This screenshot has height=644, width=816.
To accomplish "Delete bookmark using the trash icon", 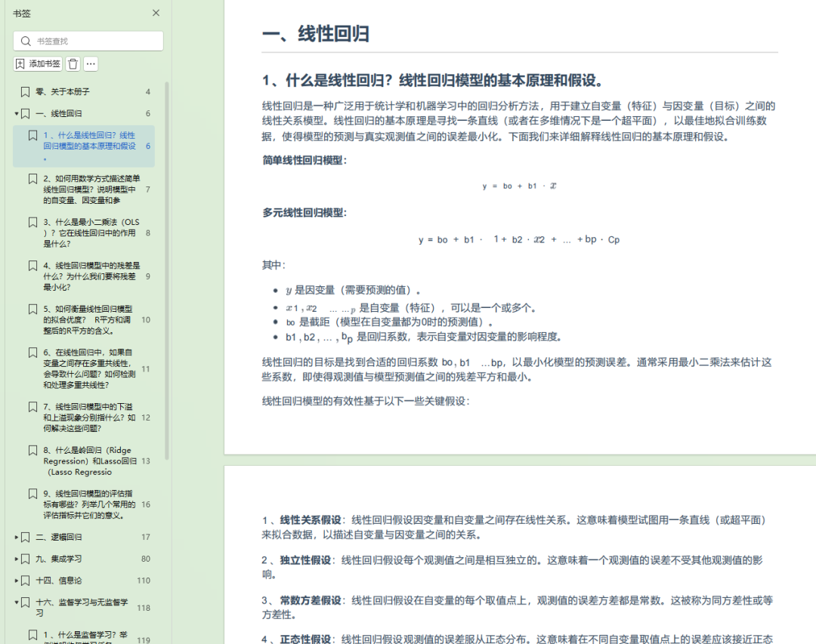I will click(x=73, y=64).
